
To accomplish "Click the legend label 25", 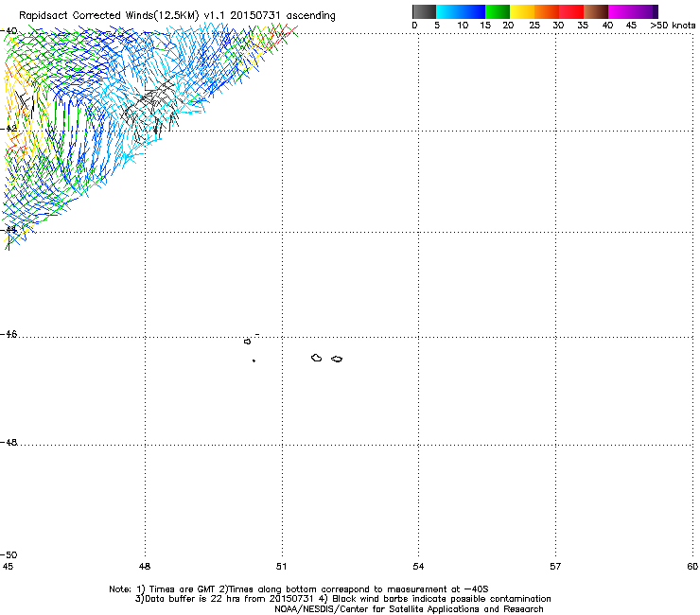I will pos(534,26).
